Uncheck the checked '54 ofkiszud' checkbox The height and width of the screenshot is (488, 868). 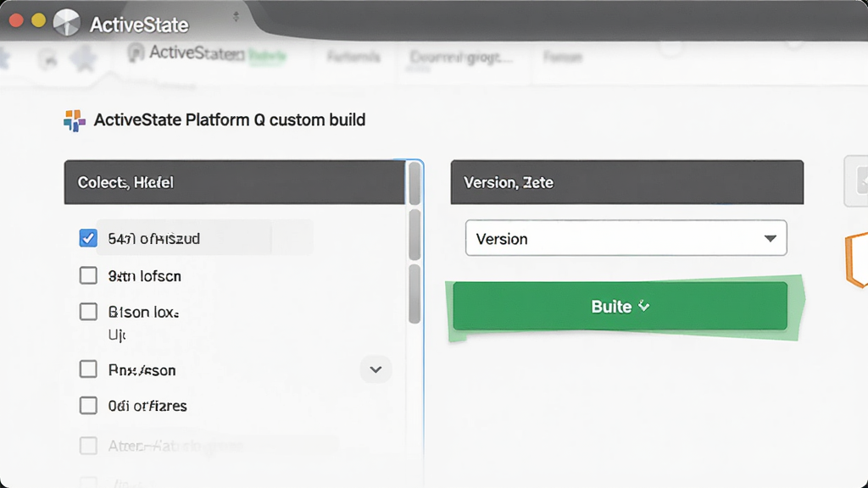[x=88, y=238]
